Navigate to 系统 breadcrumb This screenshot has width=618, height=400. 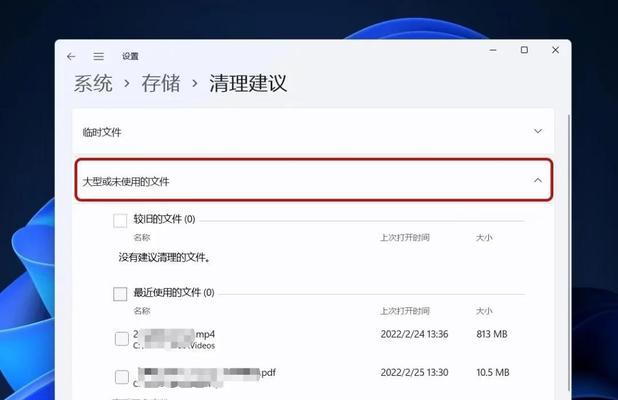(x=93, y=84)
